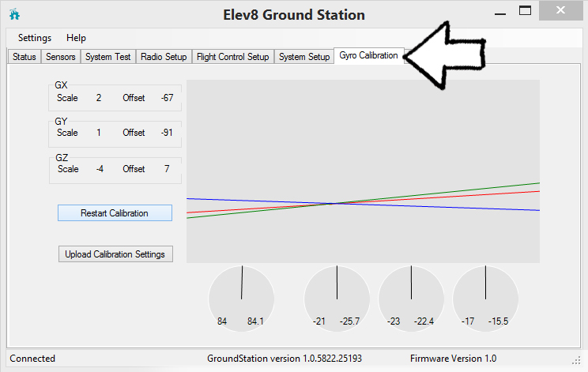Switch to the Status tab
The height and width of the screenshot is (372, 588).
[24, 57]
